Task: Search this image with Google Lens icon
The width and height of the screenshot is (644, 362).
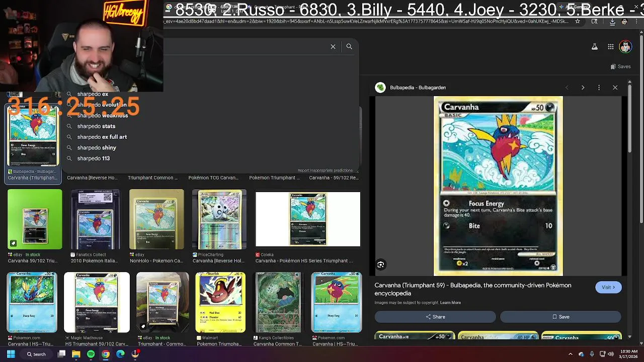Action: click(x=381, y=264)
